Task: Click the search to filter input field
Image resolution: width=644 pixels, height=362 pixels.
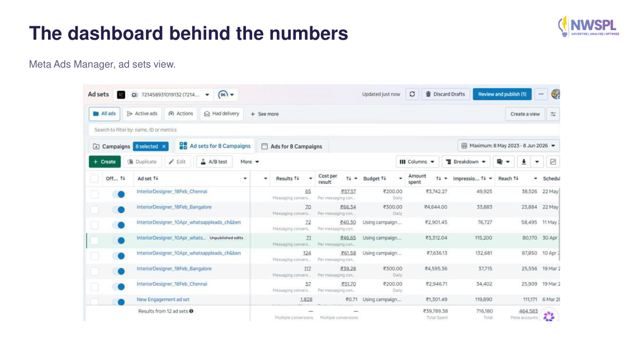Action: [x=324, y=130]
